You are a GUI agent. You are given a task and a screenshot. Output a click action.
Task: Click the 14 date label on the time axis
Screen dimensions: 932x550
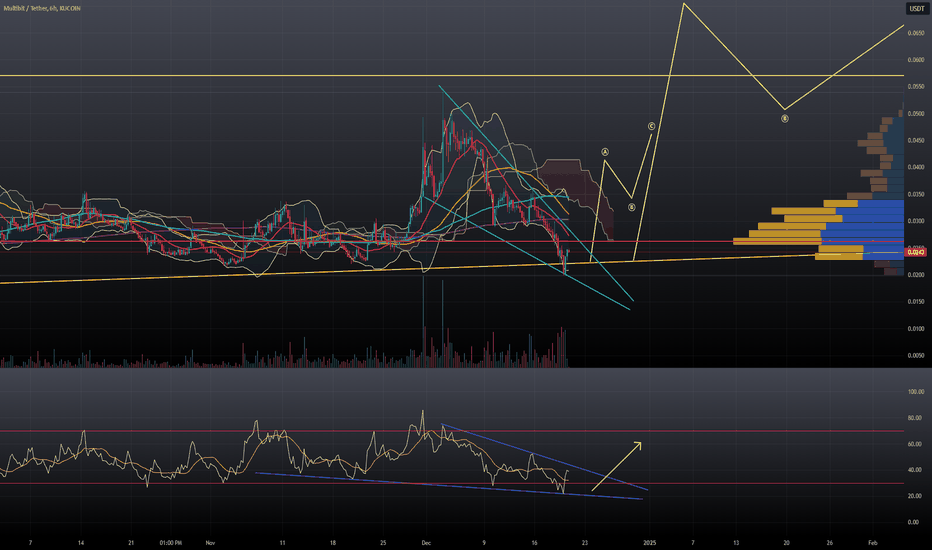[81, 543]
